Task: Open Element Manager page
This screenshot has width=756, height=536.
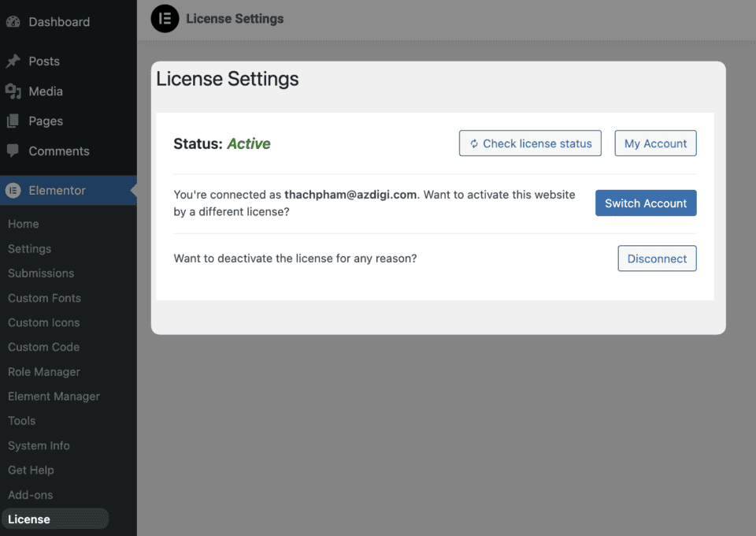Action: tap(54, 396)
